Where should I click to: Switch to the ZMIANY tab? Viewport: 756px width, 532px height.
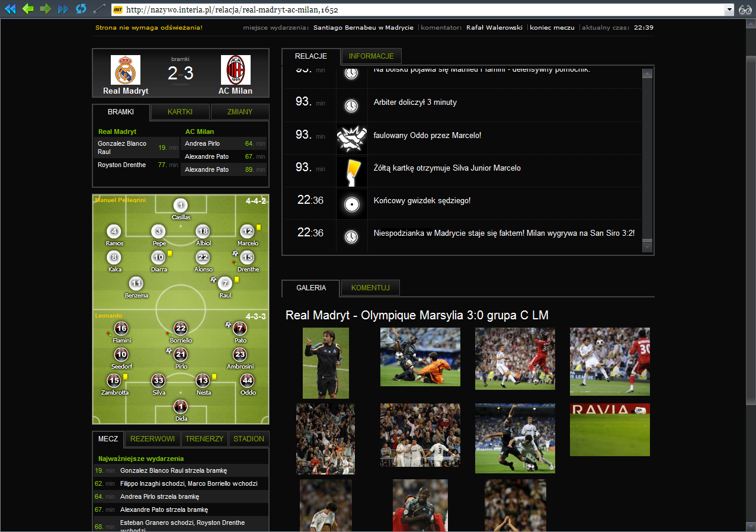240,112
